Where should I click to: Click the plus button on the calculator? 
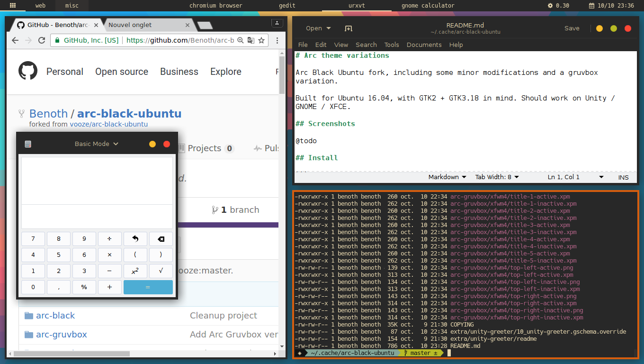click(x=110, y=287)
